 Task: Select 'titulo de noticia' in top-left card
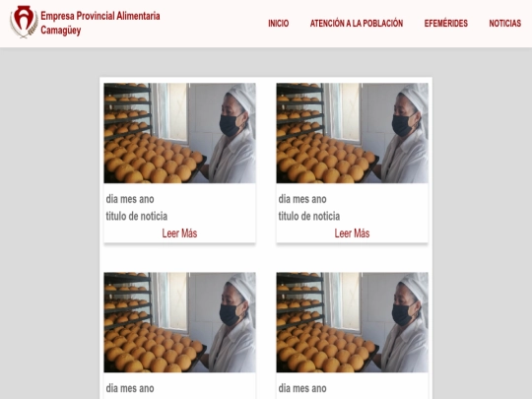[x=136, y=216]
